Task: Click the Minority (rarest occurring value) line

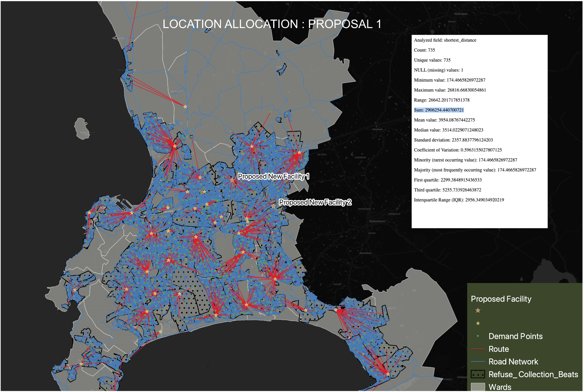Action: coord(465,160)
